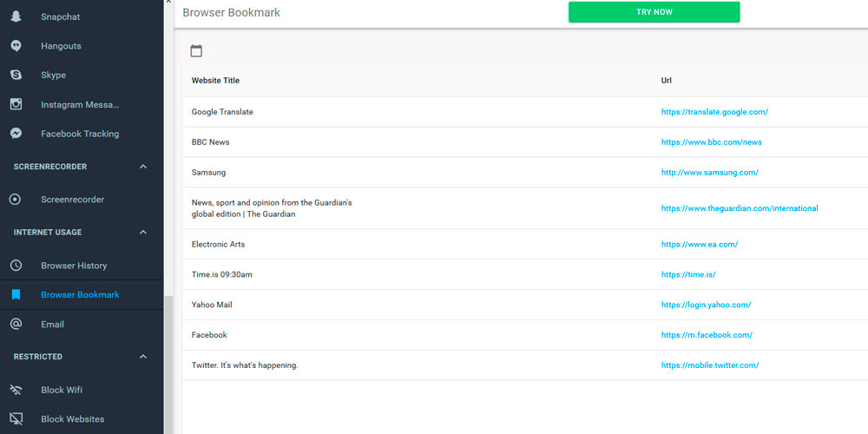Open the www.bbc.com/news link
Screen dimensions: 868x434
click(712, 142)
